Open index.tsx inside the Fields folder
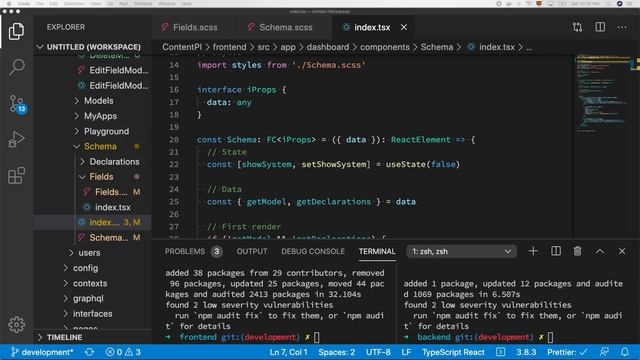Viewport: 640px width, 360px height. pos(113,207)
